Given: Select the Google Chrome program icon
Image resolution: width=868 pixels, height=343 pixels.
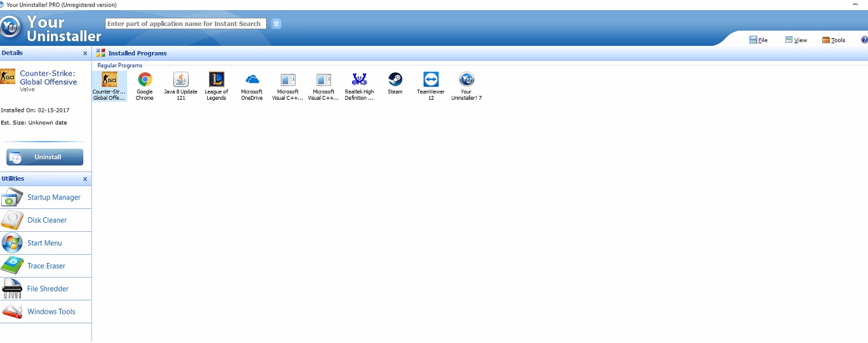Looking at the screenshot, I should [145, 79].
